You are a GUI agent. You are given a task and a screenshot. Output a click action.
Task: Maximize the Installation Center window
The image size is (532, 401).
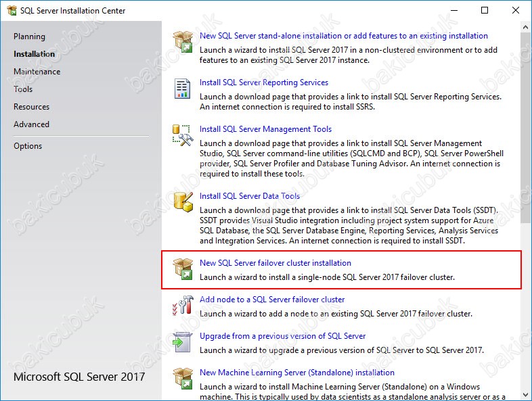click(485, 10)
